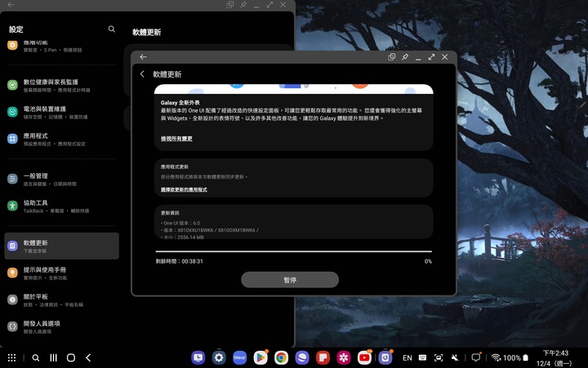Open Settings gear app in taskbar
The width and height of the screenshot is (588, 368).
tap(219, 358)
